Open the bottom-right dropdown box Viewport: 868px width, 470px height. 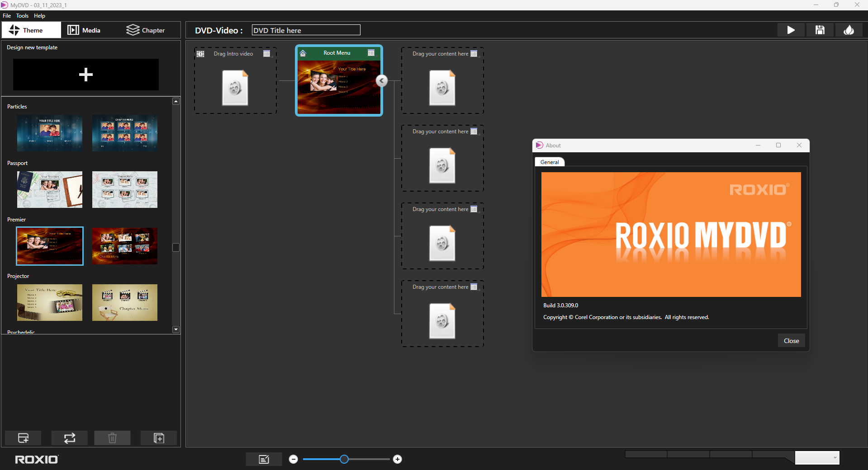tap(817, 457)
